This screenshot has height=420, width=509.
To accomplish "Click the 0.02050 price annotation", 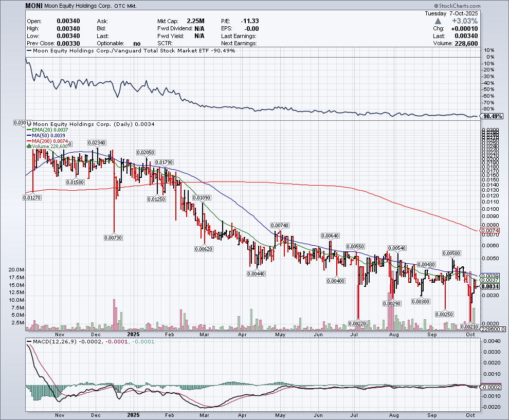I will [x=146, y=152].
